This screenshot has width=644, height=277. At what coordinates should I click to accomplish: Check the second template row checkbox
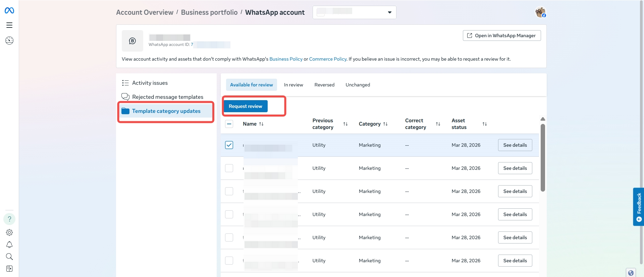pyautogui.click(x=229, y=168)
